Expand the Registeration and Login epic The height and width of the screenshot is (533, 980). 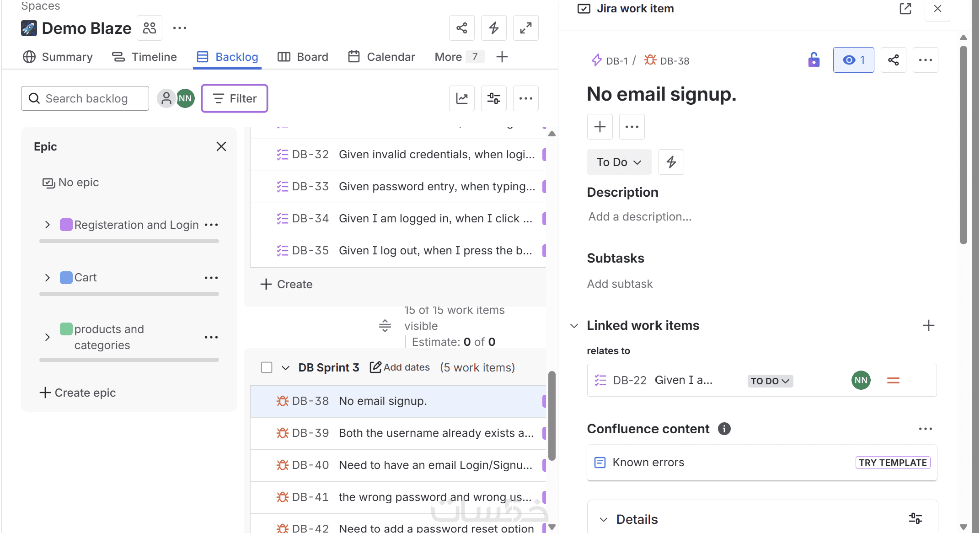(48, 225)
